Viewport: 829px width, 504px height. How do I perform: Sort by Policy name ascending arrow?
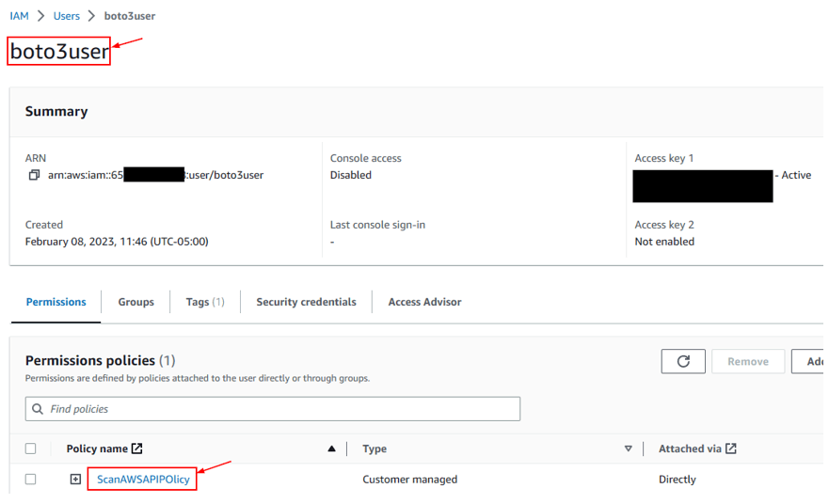pos(331,449)
